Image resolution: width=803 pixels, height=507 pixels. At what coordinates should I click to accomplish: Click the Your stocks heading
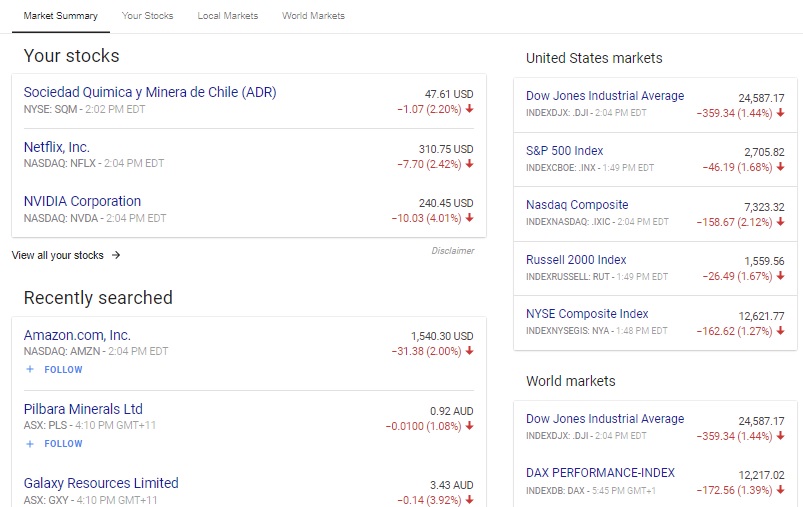point(72,56)
